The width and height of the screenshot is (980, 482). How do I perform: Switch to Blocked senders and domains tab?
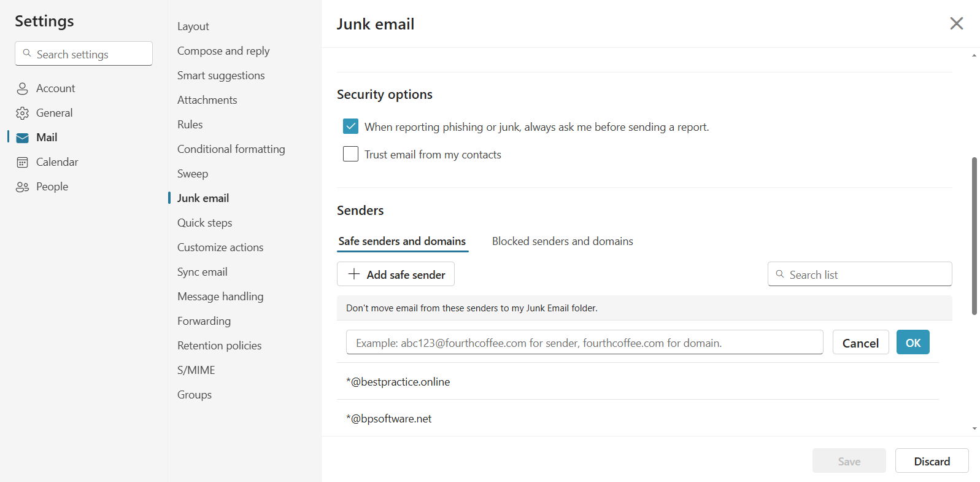coord(562,241)
